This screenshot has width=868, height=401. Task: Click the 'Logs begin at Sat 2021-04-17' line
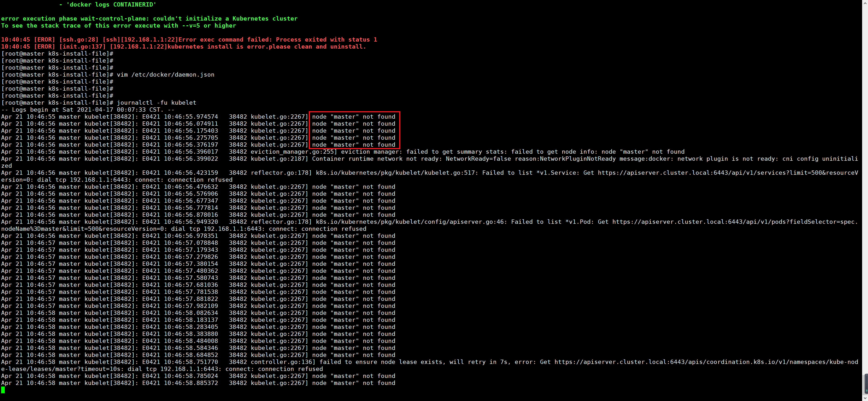click(88, 110)
